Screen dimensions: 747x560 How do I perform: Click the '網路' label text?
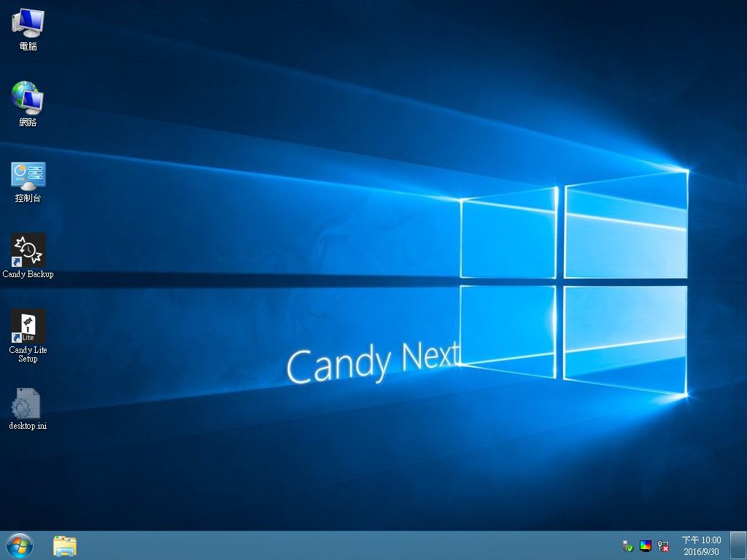[x=28, y=122]
